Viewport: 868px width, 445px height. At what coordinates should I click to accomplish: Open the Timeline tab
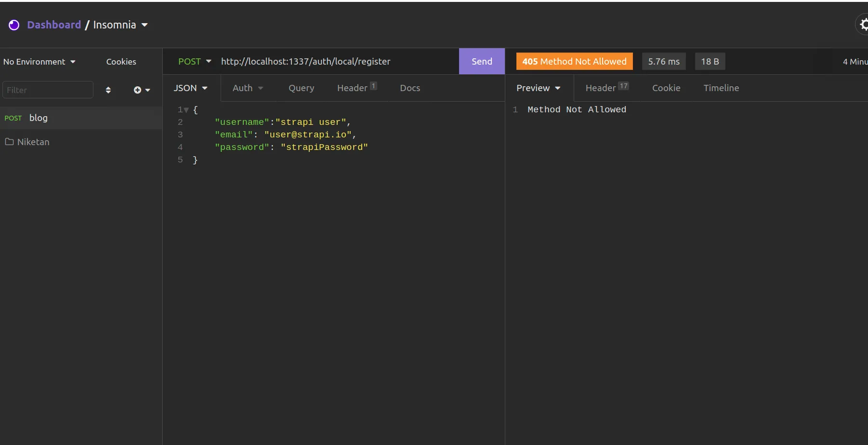pyautogui.click(x=721, y=88)
